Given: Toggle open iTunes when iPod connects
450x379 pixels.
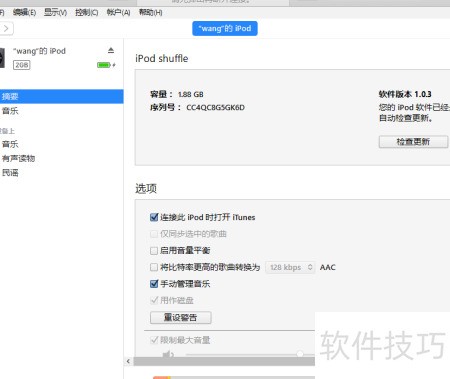Looking at the screenshot, I should tap(154, 217).
